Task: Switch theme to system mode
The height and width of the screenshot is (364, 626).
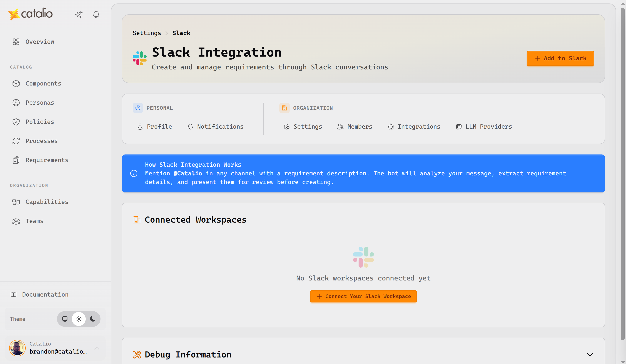Action: [x=65, y=319]
